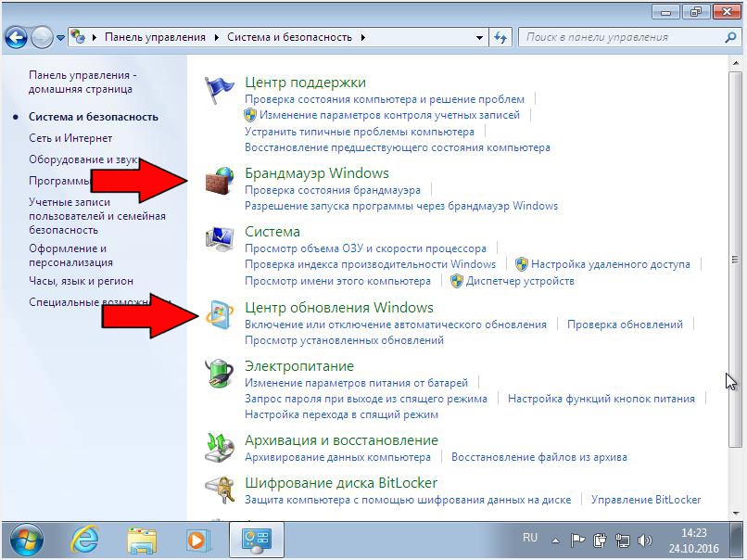Open the Backup and Restore icon
Viewport: 747px width, 560px height.
coord(220,448)
